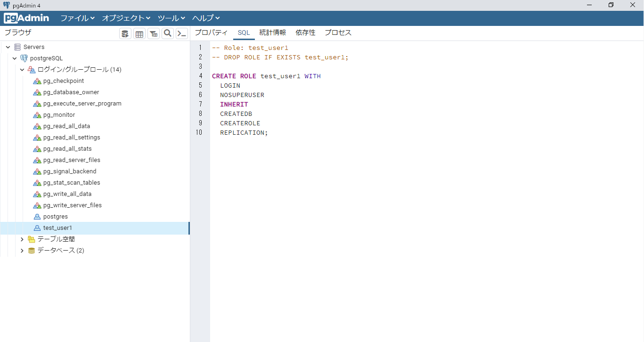The image size is (644, 342).
Task: Click the Filtered Rows toolbar icon
Action: pos(154,33)
